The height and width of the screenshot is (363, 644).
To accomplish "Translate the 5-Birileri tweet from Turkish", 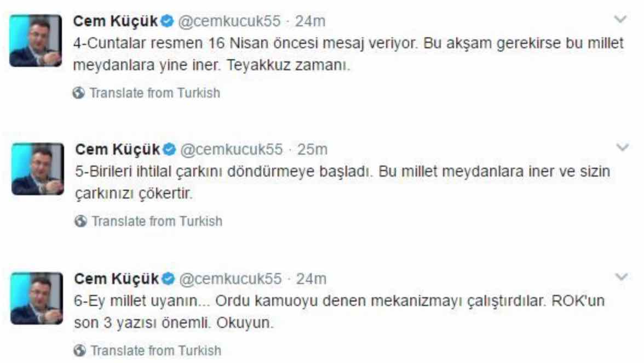I will (x=157, y=222).
